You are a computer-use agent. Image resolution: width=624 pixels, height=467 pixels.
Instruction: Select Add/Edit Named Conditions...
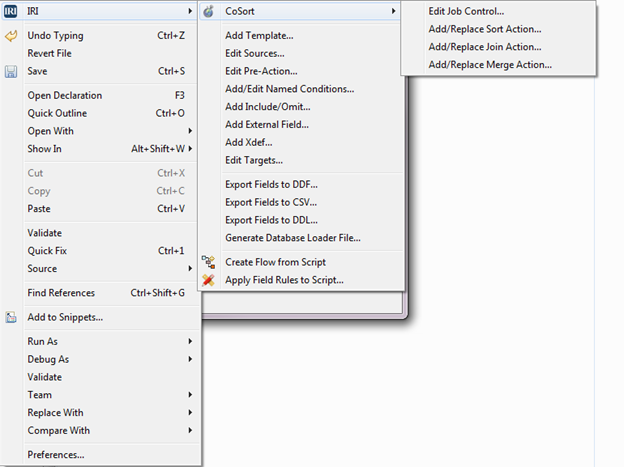[x=302, y=89]
